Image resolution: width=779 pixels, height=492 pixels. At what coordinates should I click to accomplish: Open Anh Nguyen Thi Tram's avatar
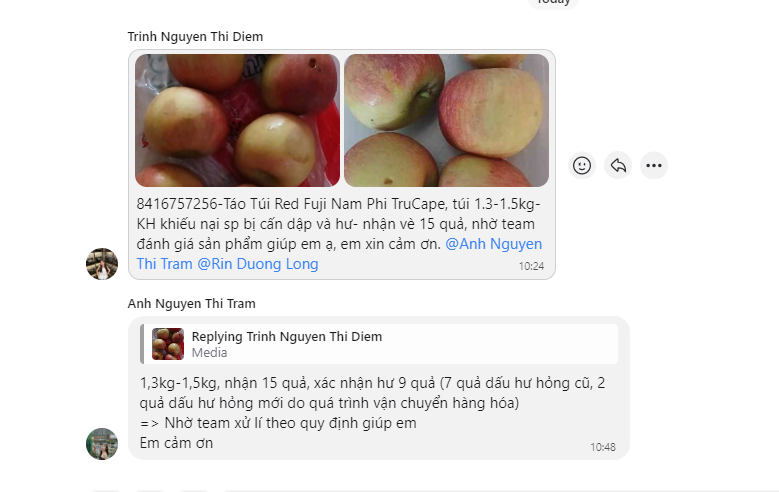(102, 444)
